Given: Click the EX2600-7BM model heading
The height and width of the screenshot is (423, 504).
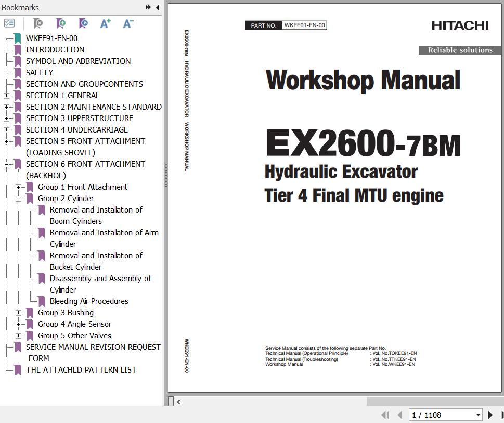Looking at the screenshot, I should [x=363, y=143].
